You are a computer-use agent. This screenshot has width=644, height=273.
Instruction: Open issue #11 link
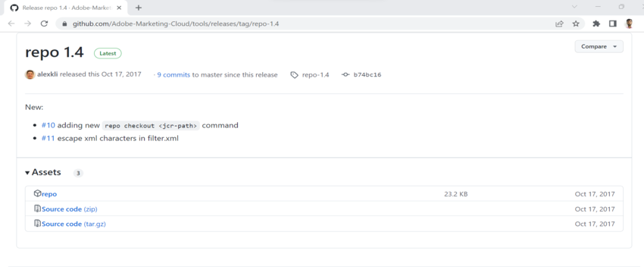point(48,139)
